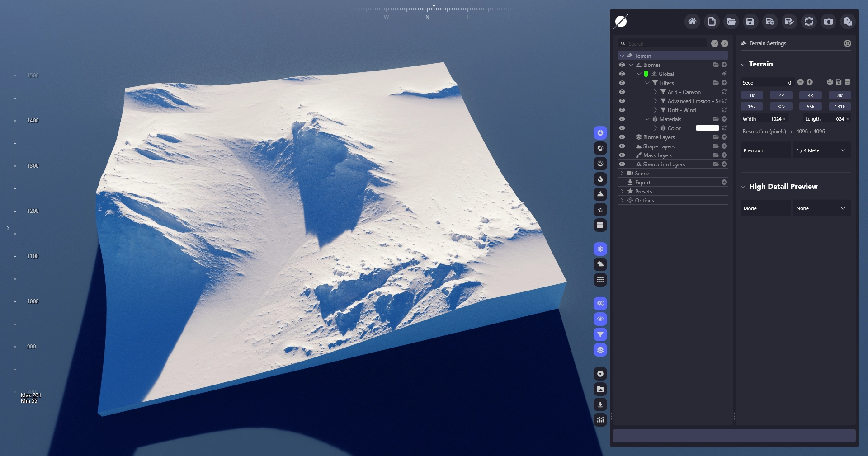The height and width of the screenshot is (456, 868).
Task: Click the Home icon in top toolbar
Action: [x=692, y=21]
